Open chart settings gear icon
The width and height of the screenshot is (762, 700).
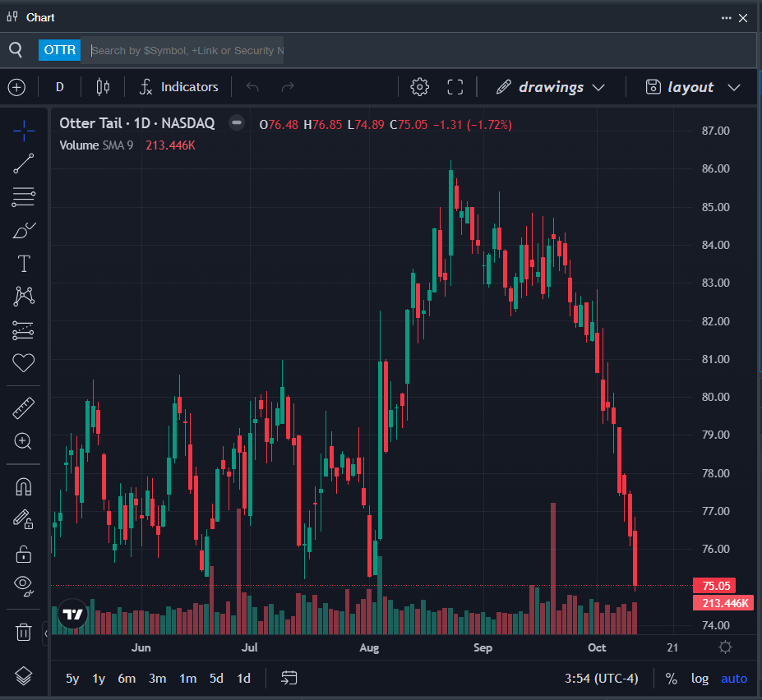419,87
